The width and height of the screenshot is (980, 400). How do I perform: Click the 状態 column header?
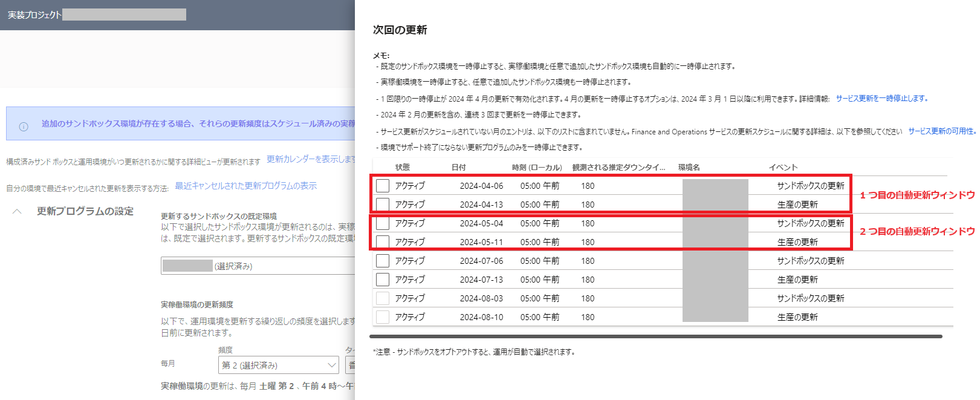pyautogui.click(x=403, y=167)
